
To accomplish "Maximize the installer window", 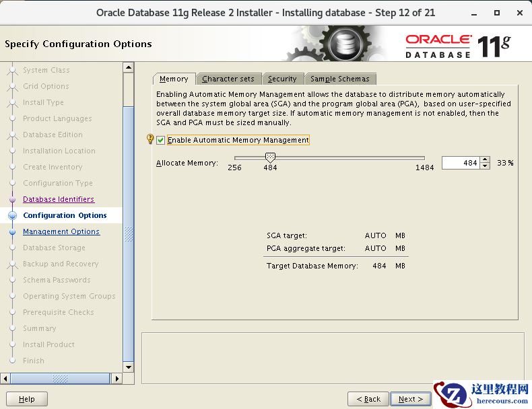I will point(497,13).
